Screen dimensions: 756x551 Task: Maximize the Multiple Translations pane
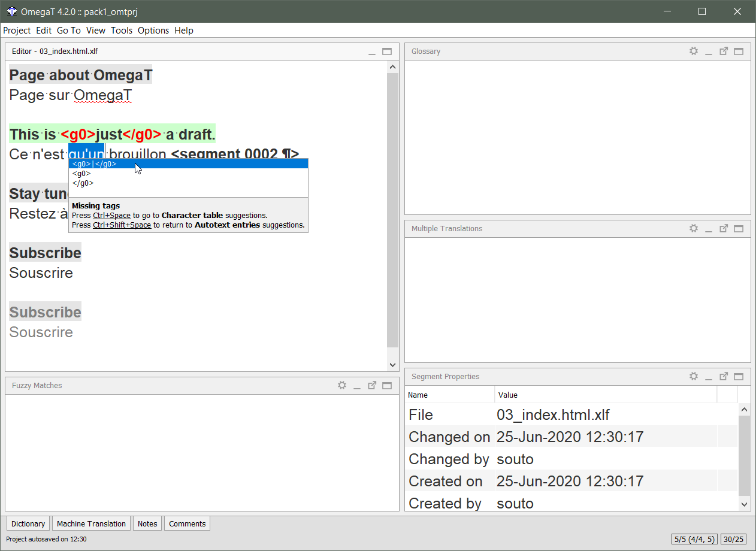(739, 228)
